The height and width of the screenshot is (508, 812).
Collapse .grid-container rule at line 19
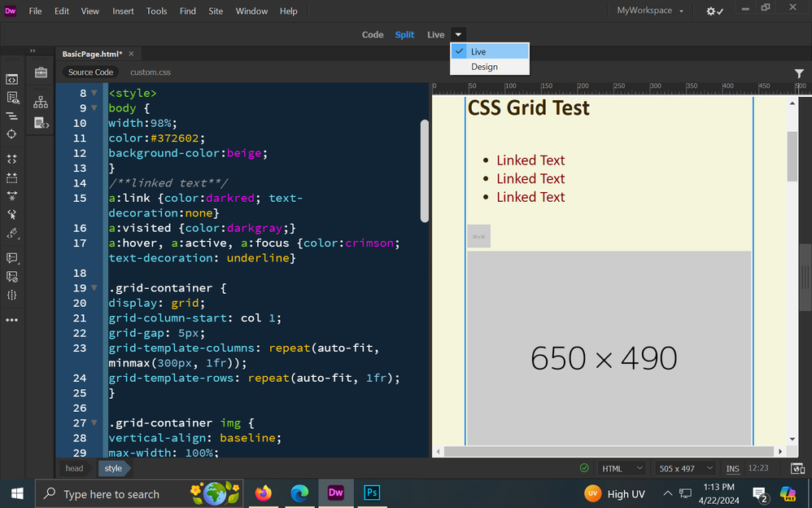tap(94, 287)
